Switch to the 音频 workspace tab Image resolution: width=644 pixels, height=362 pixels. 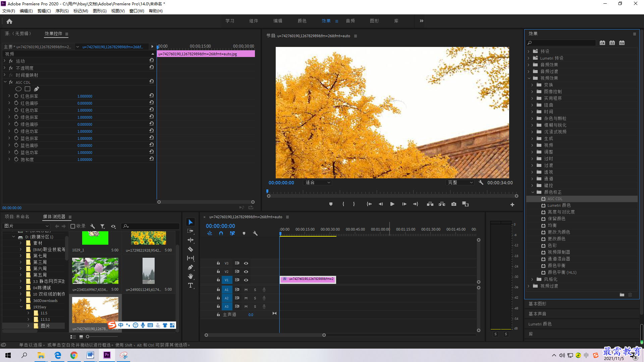tap(350, 21)
